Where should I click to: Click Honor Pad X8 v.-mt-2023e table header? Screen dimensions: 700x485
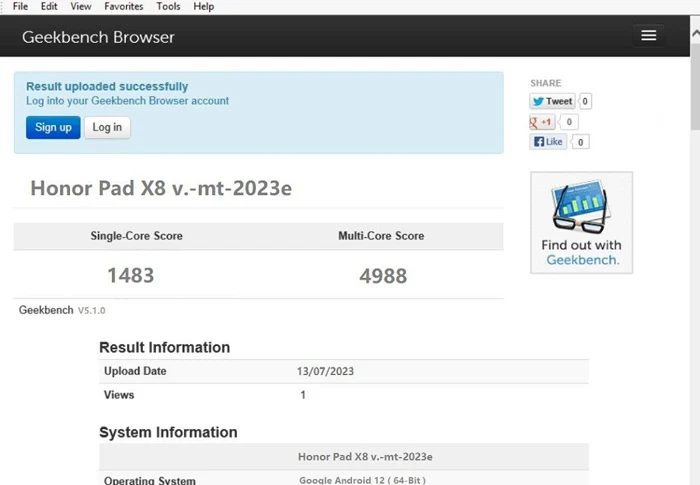click(365, 456)
